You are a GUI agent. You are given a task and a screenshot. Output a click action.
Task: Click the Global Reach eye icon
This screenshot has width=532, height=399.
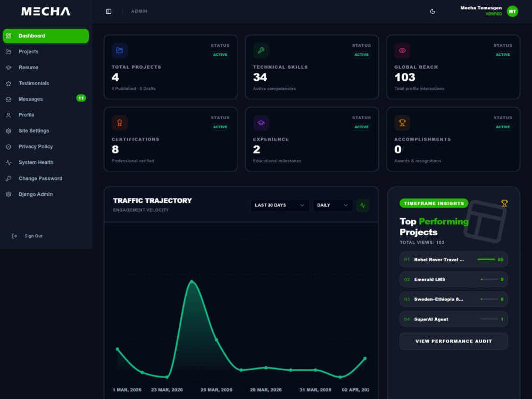(x=402, y=51)
